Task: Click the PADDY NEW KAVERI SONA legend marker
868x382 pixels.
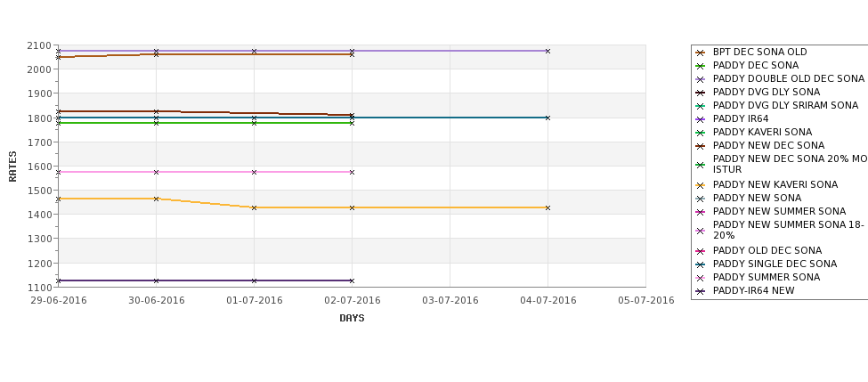Action: click(701, 185)
